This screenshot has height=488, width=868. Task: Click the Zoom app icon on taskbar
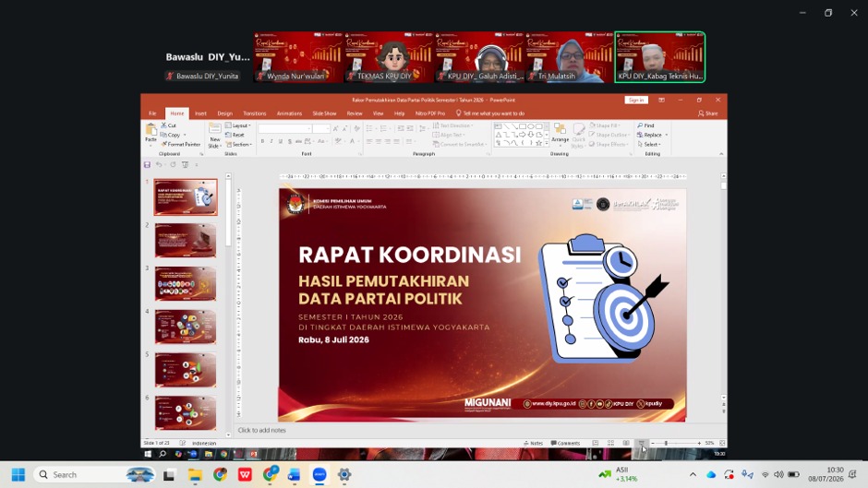coord(319,475)
